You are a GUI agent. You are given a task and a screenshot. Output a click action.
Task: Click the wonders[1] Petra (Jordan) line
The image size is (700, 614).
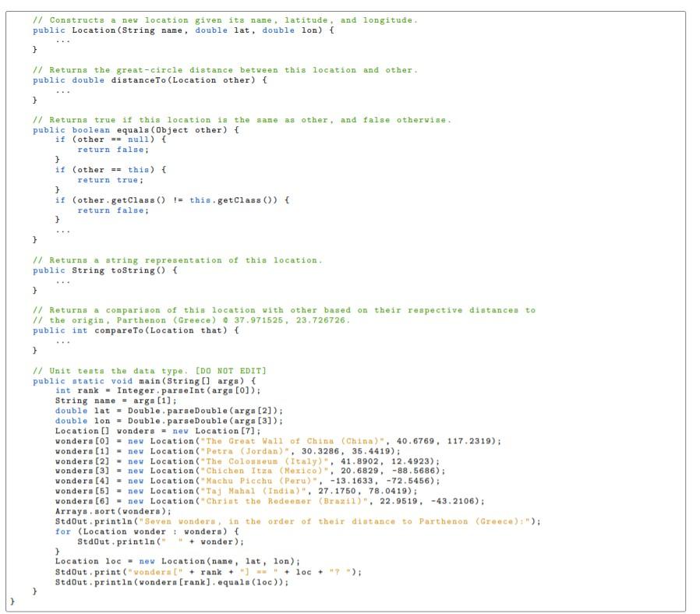point(228,451)
